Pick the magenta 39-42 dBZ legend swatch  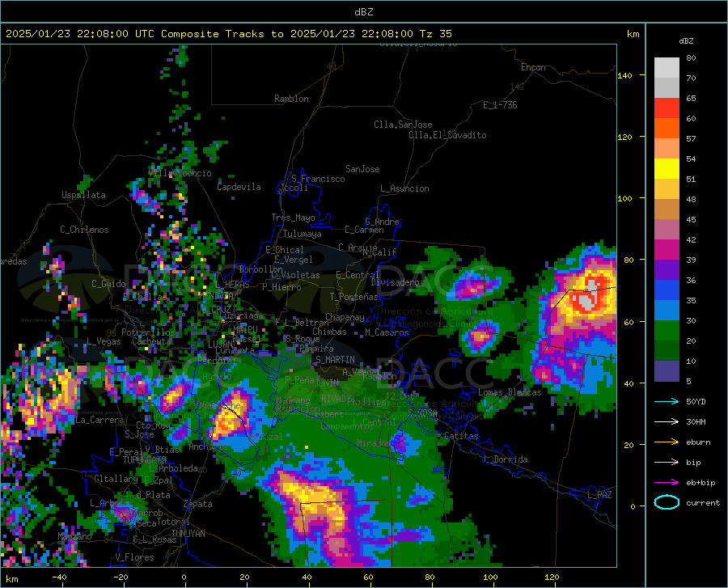pyautogui.click(x=667, y=250)
